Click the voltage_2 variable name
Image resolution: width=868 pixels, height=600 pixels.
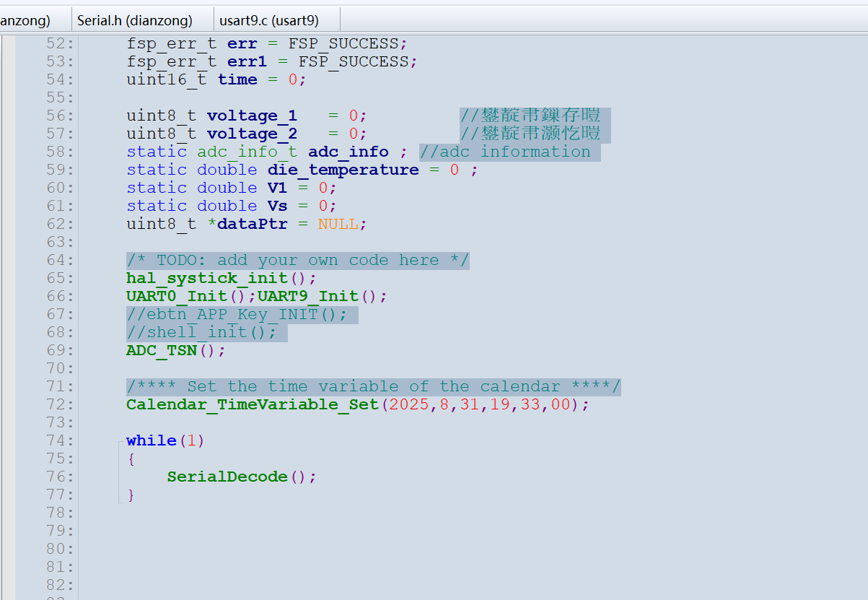click(x=252, y=134)
